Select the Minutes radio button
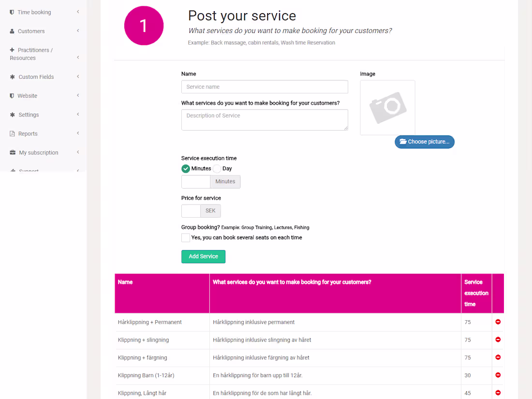The image size is (532, 399). (185, 168)
